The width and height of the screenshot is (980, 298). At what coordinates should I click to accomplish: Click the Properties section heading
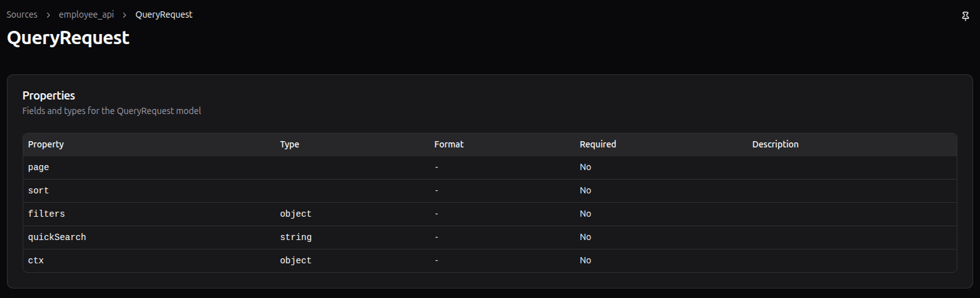pyautogui.click(x=48, y=96)
